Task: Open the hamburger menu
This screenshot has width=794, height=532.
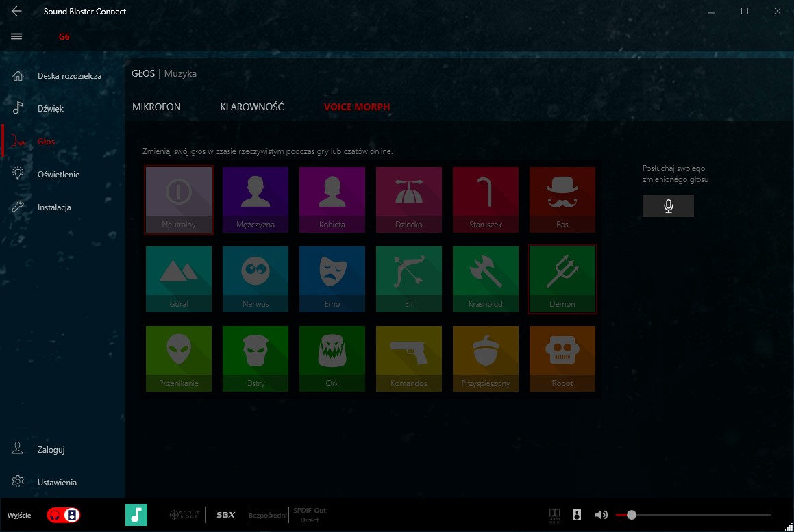Action: click(16, 36)
